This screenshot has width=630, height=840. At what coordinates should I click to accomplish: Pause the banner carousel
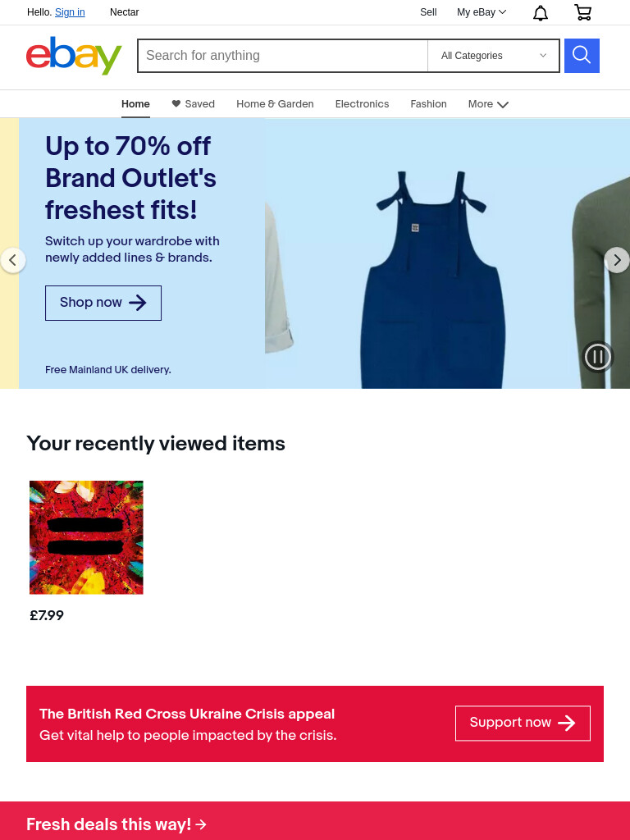point(598,357)
